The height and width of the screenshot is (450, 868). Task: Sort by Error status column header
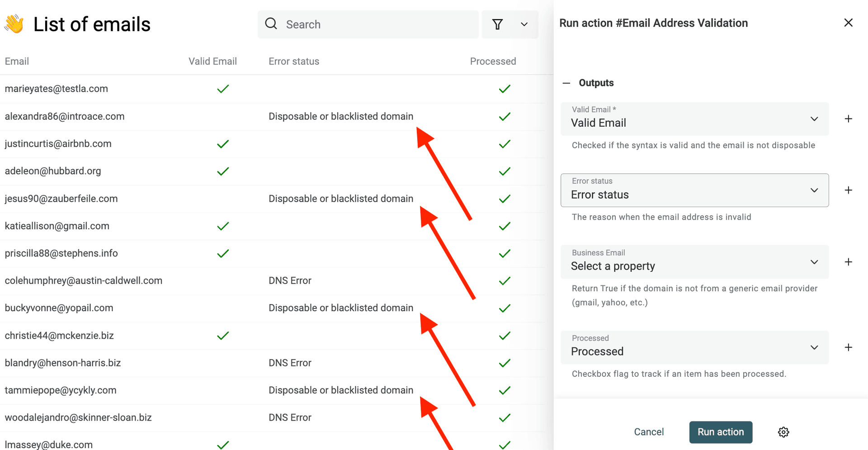tap(294, 62)
